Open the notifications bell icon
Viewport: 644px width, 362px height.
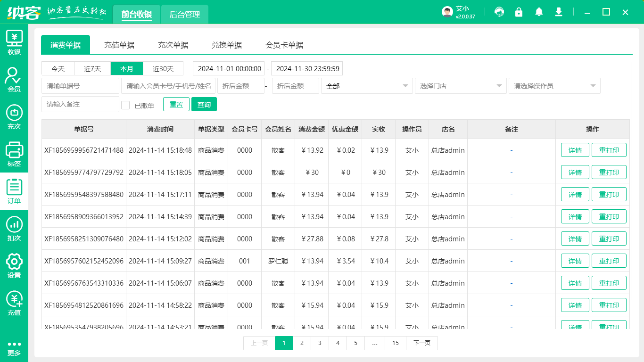[x=539, y=12]
